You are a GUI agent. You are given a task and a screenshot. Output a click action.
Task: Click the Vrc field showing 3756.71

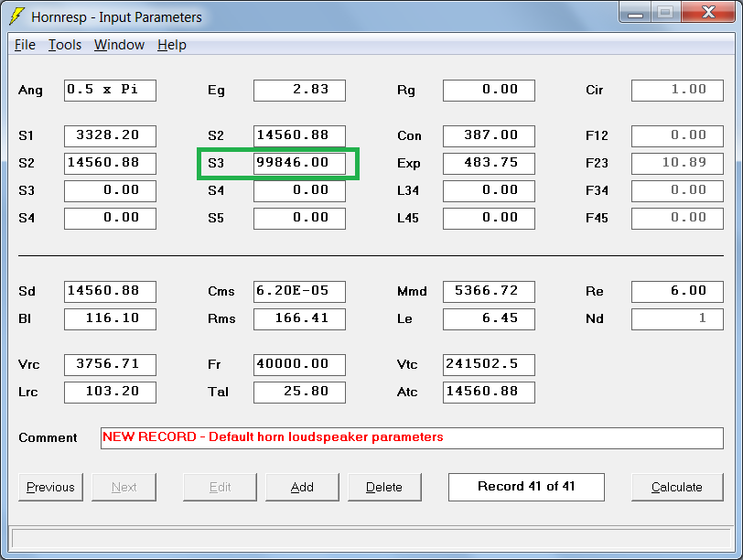click(110, 365)
